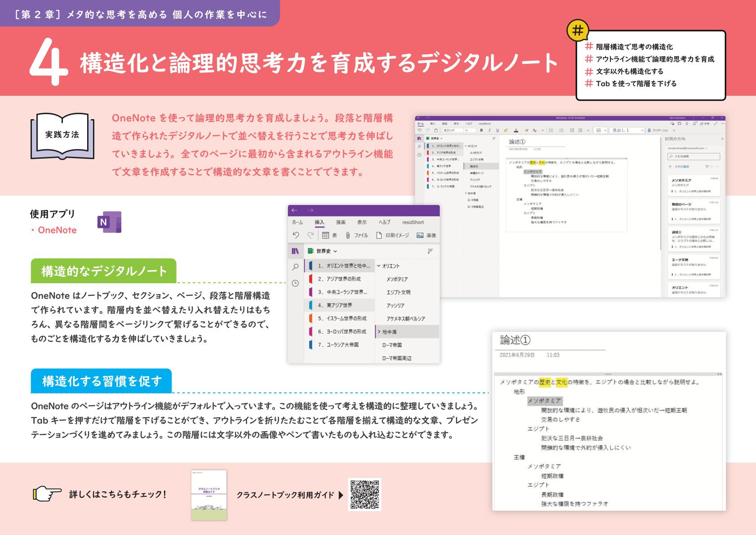Image resolution: width=756 pixels, height=535 pixels.
Task: Start dictation with the ディクテーション microphone icon
Action: tap(650, 130)
